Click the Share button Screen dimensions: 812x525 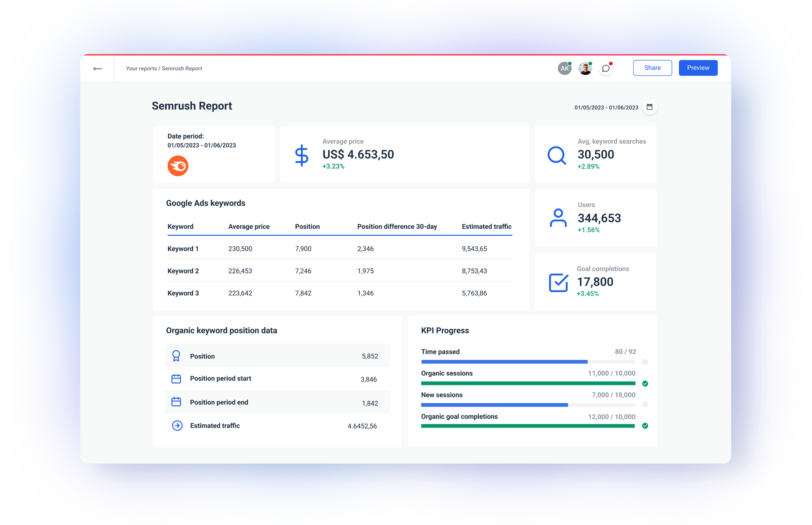652,67
